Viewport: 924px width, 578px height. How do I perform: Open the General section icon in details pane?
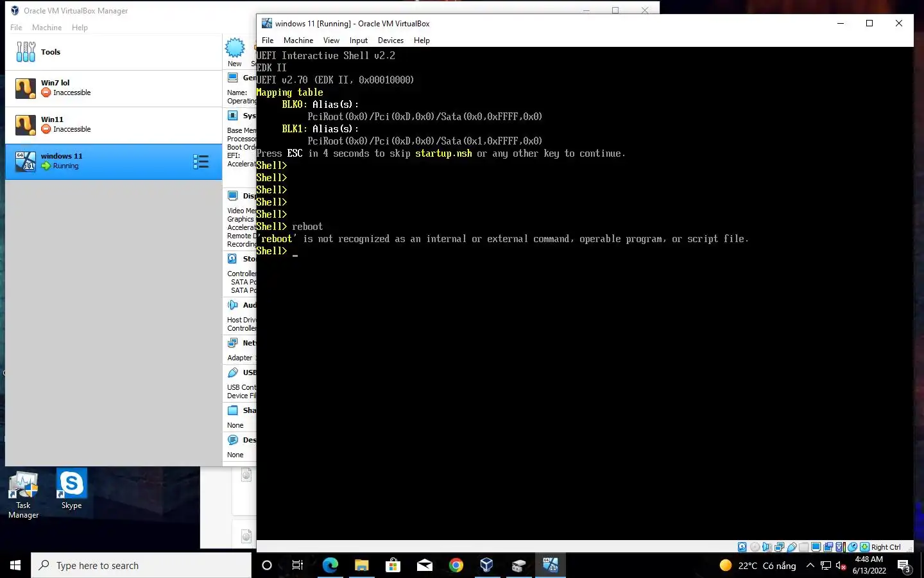(x=233, y=78)
